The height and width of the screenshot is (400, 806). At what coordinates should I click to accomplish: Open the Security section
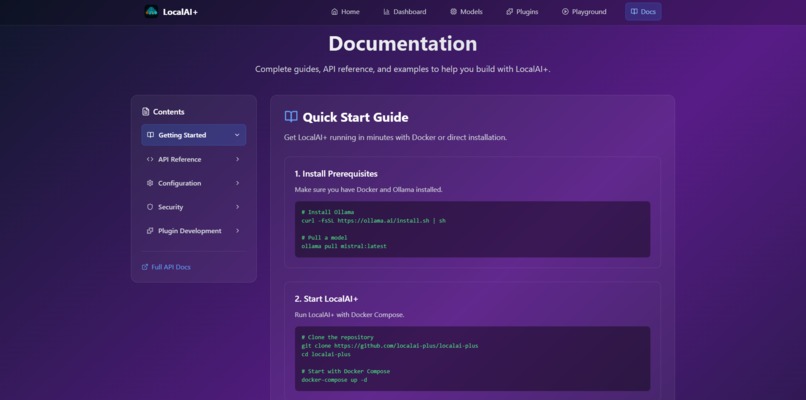(x=194, y=207)
